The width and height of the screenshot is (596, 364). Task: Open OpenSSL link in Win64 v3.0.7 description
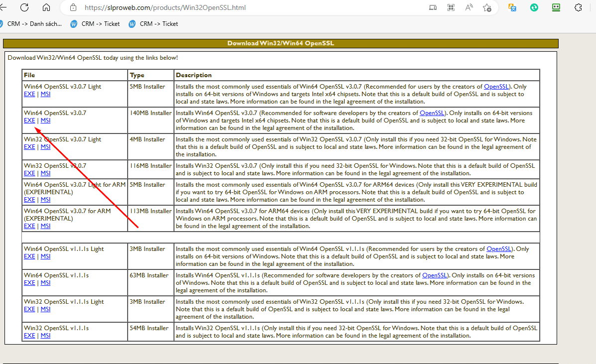(432, 113)
